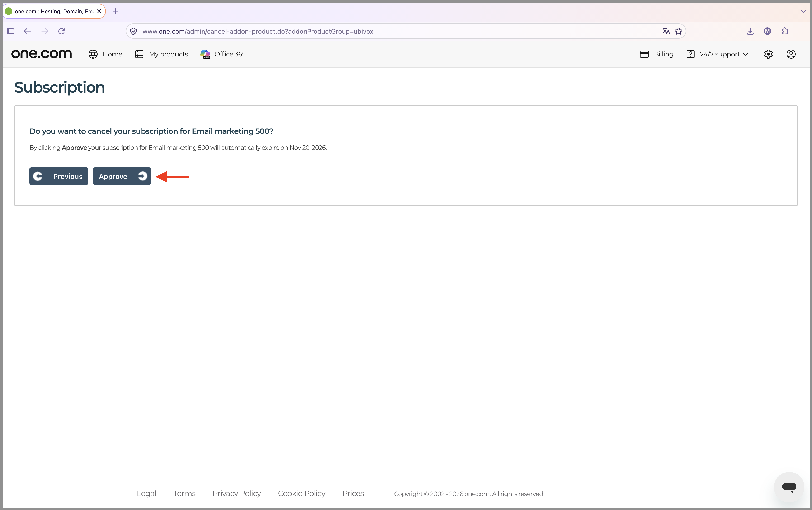The width and height of the screenshot is (812, 510).
Task: Open the user account profile icon
Action: click(791, 54)
